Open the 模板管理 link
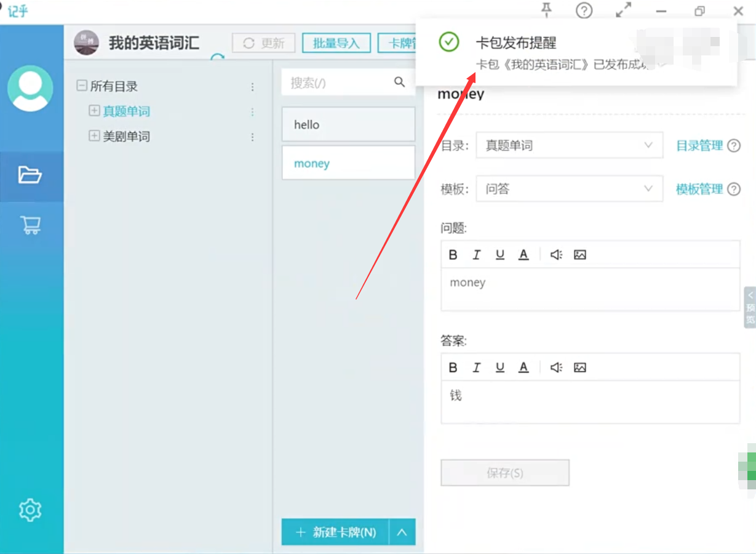 pyautogui.click(x=699, y=189)
